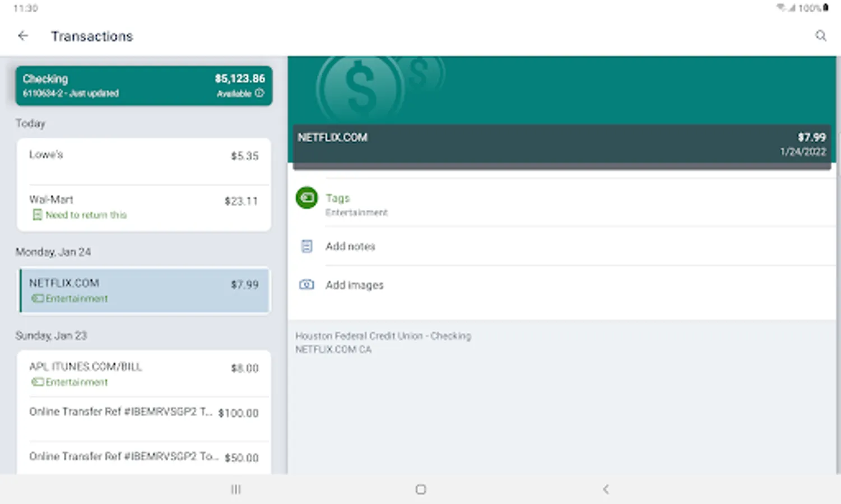Edit Tags of Netflix transaction

562,204
